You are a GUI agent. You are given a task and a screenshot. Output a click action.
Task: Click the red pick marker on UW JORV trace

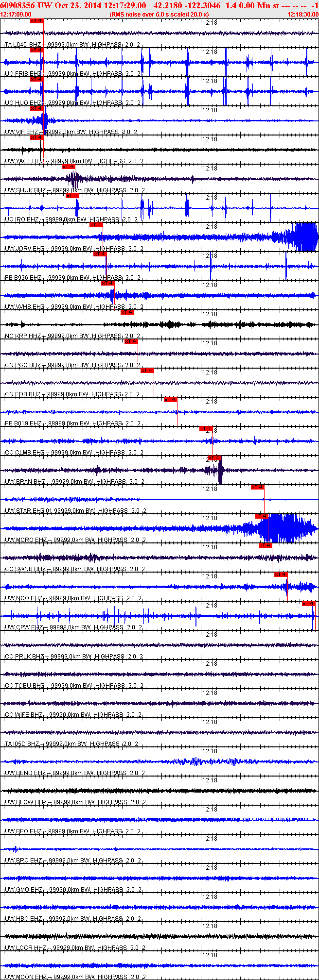(x=96, y=225)
